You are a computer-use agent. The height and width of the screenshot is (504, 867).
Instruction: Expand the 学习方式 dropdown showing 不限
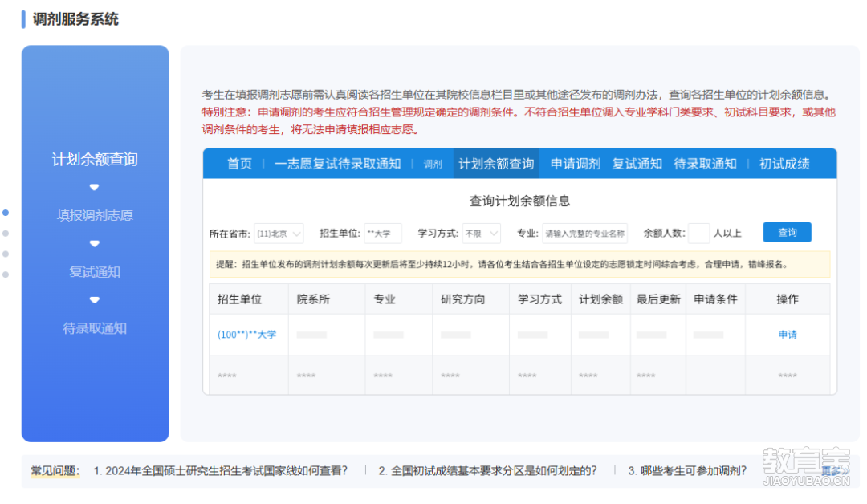(x=482, y=234)
